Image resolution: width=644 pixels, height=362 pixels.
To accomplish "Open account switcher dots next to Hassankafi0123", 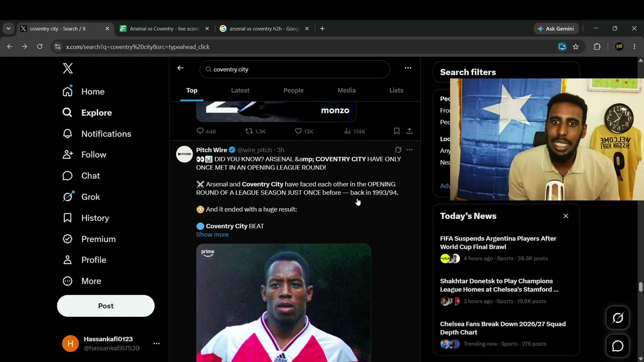I will tap(156, 343).
